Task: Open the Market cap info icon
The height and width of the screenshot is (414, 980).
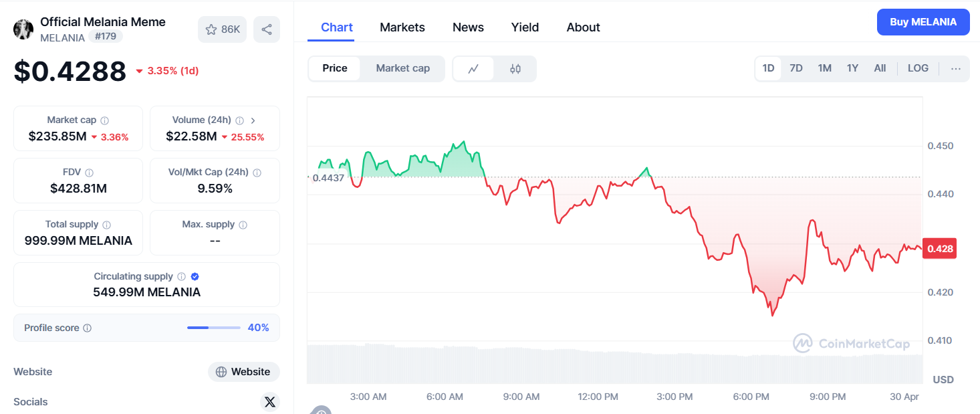Action: point(104,120)
